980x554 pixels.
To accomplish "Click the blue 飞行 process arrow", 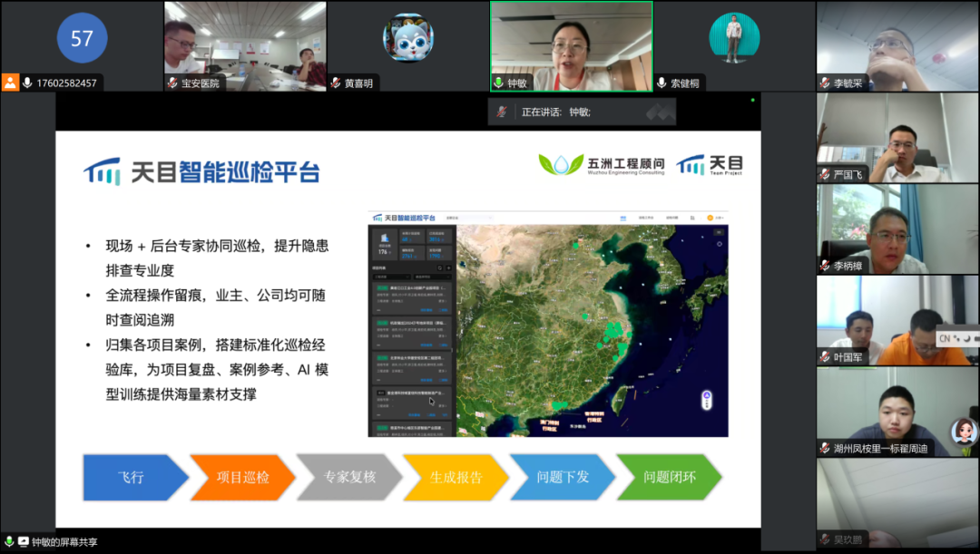I will tap(135, 477).
